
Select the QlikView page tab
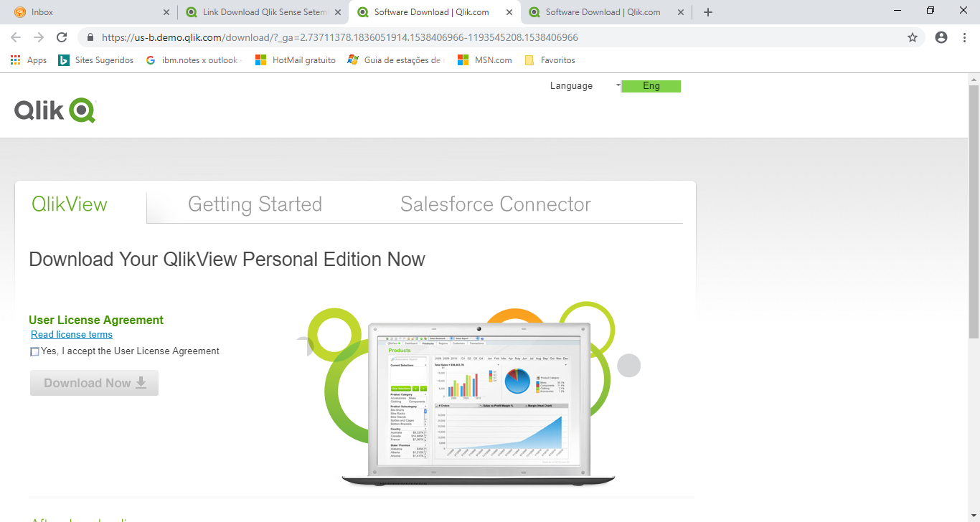tap(70, 204)
